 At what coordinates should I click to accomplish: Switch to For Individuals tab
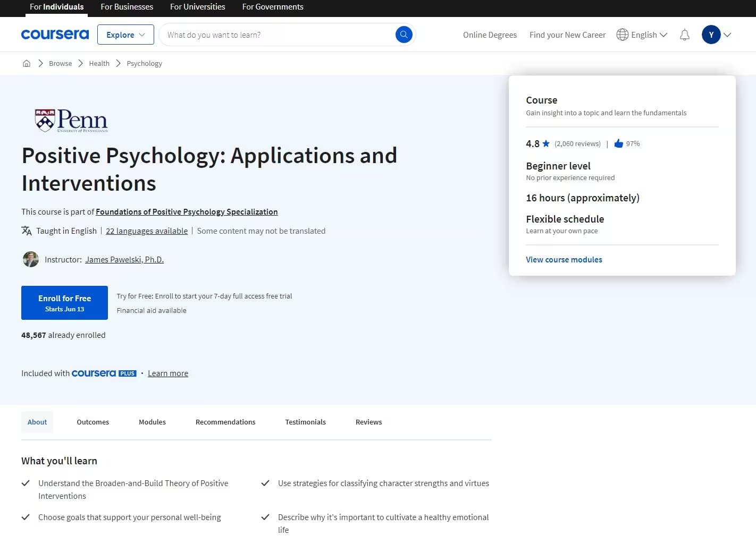pyautogui.click(x=56, y=7)
